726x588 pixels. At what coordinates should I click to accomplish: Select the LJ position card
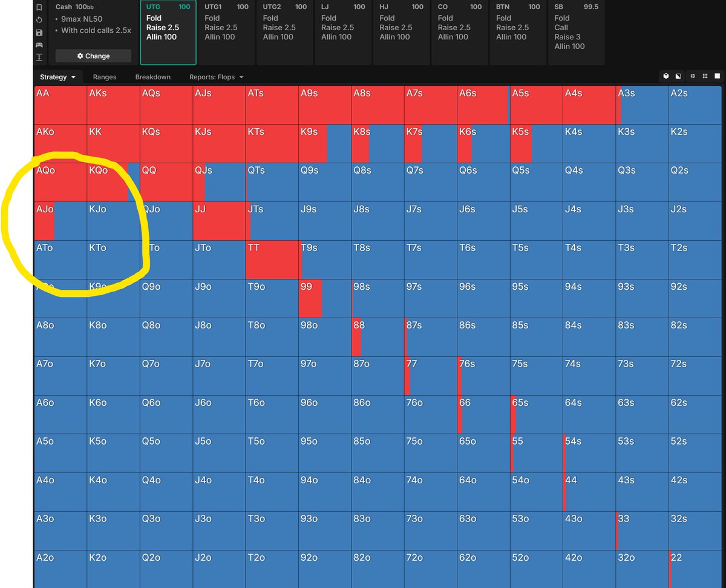pos(343,32)
